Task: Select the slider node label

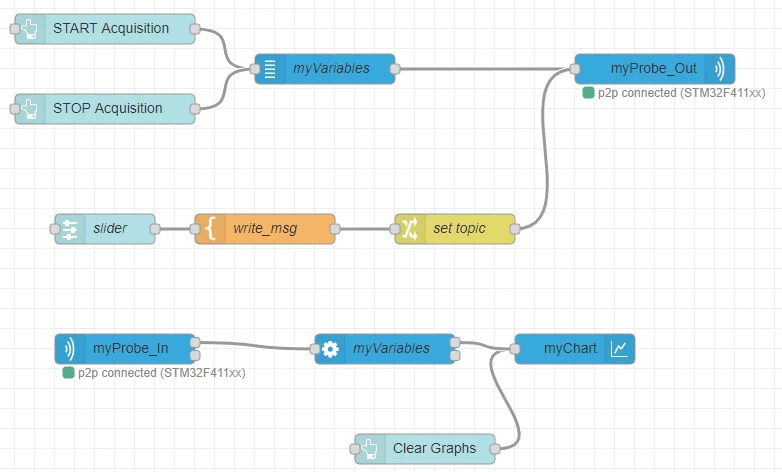Action: click(x=110, y=229)
